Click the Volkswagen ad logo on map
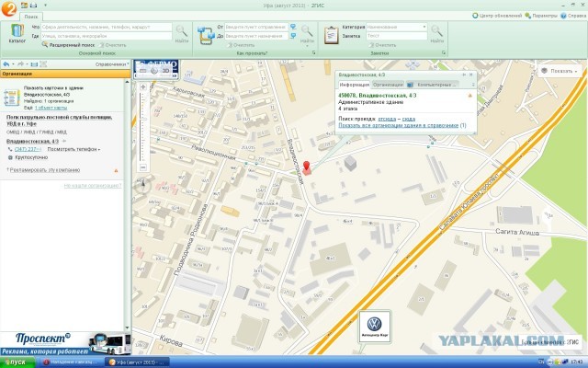588x368 pixels. click(374, 325)
